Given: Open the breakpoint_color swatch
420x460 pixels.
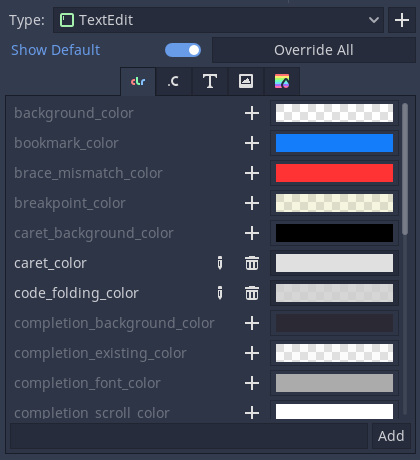Looking at the screenshot, I should tap(334, 203).
